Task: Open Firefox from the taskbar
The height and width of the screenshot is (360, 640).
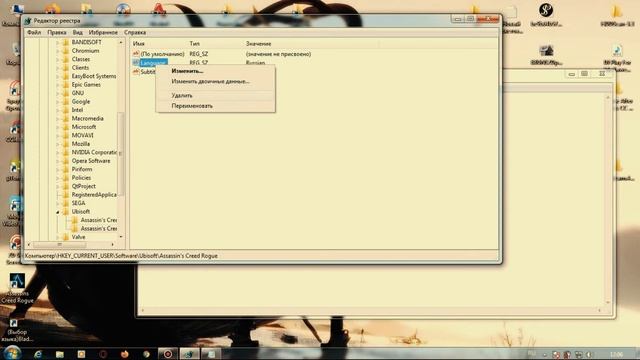Action: (x=124, y=354)
